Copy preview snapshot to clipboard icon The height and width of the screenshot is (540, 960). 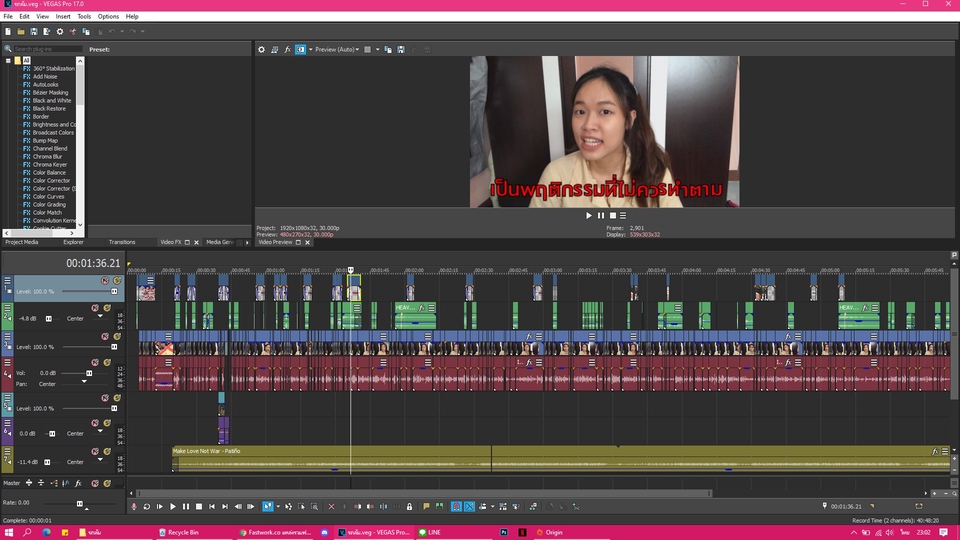pos(388,50)
